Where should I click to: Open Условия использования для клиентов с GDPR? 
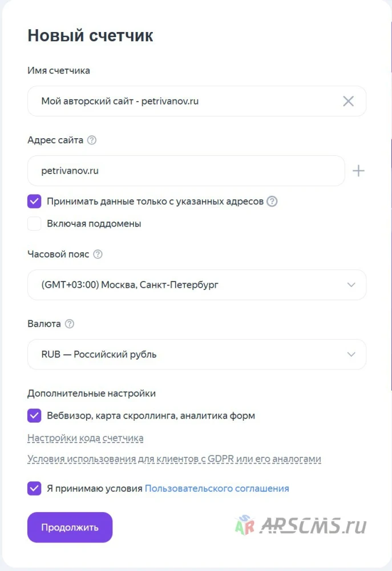[x=175, y=459]
